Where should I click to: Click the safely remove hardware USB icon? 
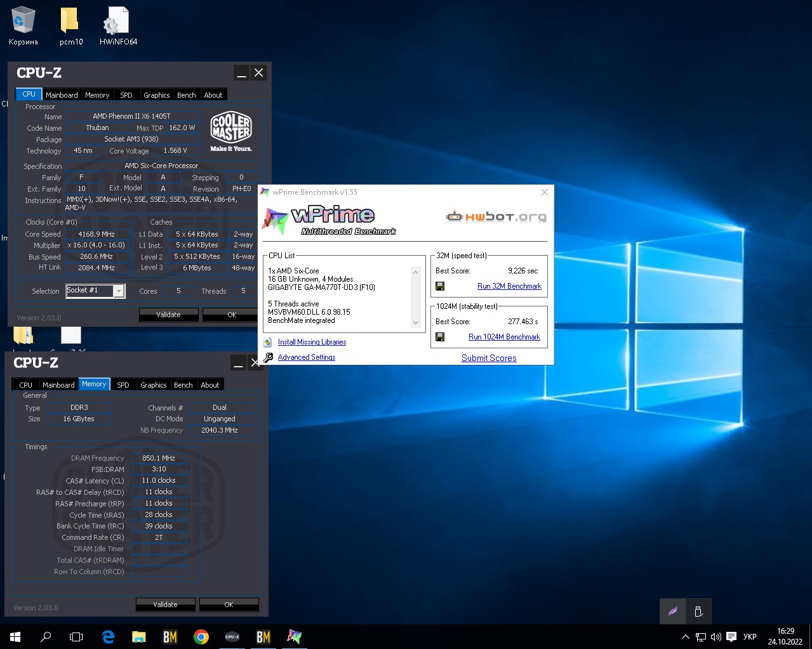(698, 612)
